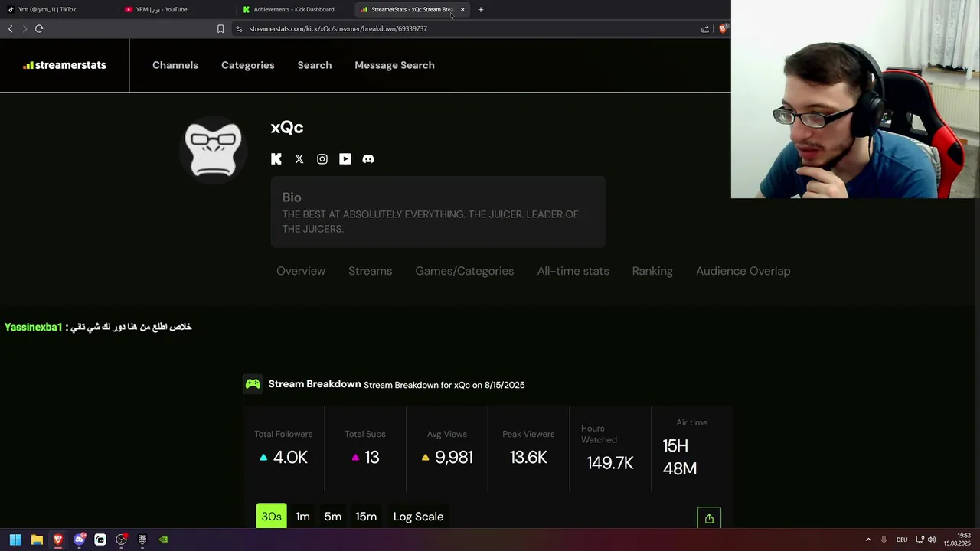Open File Explorer from taskbar
The image size is (980, 551).
[37, 540]
